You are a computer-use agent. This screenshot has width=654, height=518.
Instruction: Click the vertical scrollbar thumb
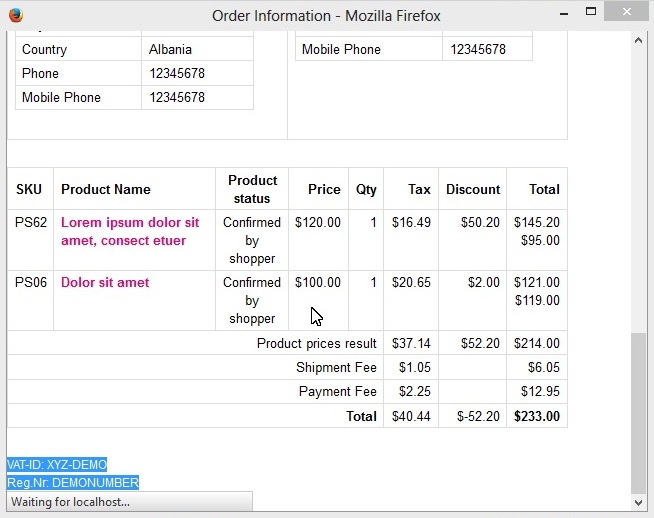638,413
